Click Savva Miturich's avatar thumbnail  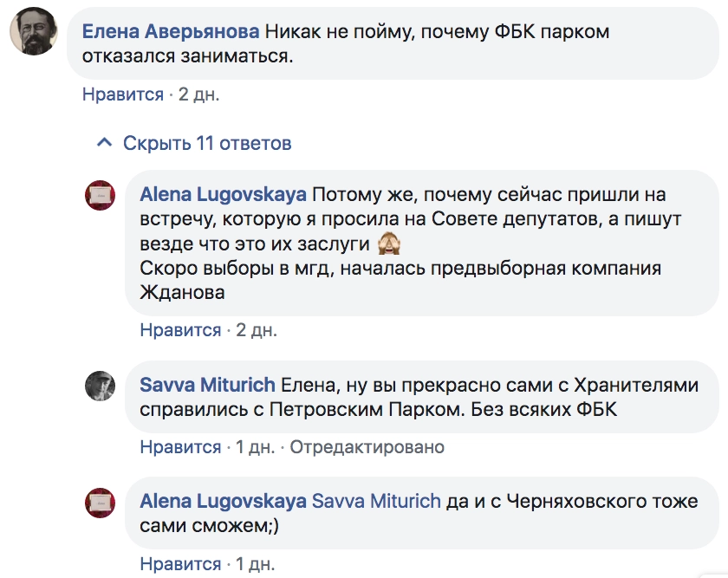point(101,386)
